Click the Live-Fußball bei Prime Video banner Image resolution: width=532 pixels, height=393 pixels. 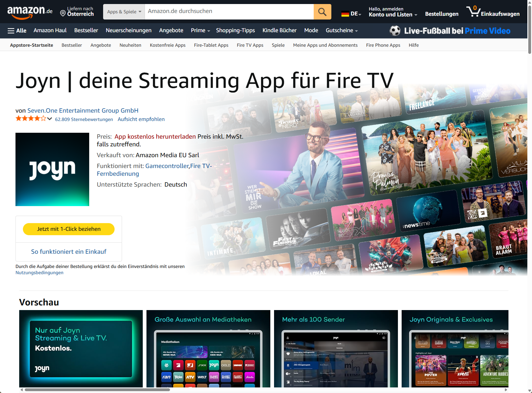point(450,31)
